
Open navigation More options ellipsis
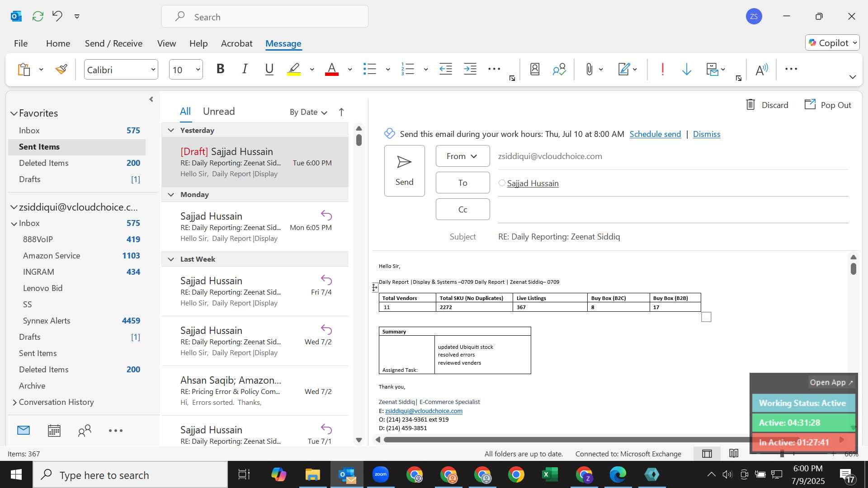point(116,431)
